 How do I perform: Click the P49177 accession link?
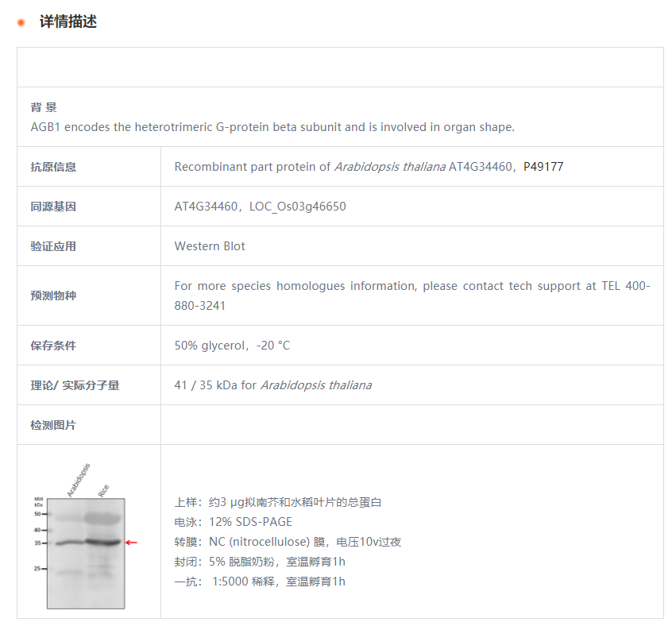coord(543,167)
